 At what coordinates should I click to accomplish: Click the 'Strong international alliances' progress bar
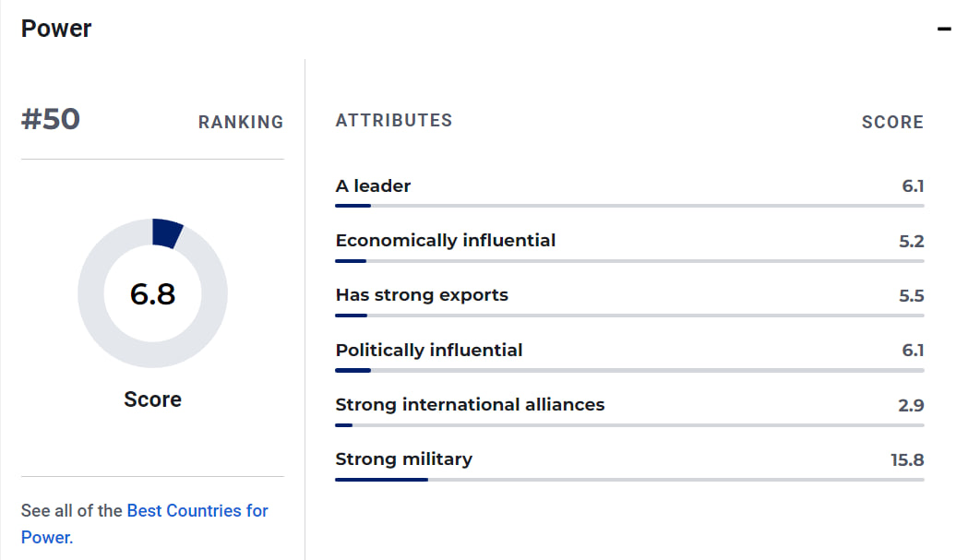click(629, 425)
